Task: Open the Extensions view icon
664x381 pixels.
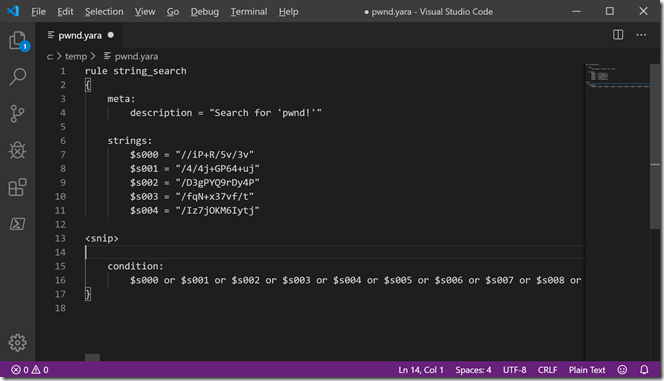Action: [x=17, y=187]
